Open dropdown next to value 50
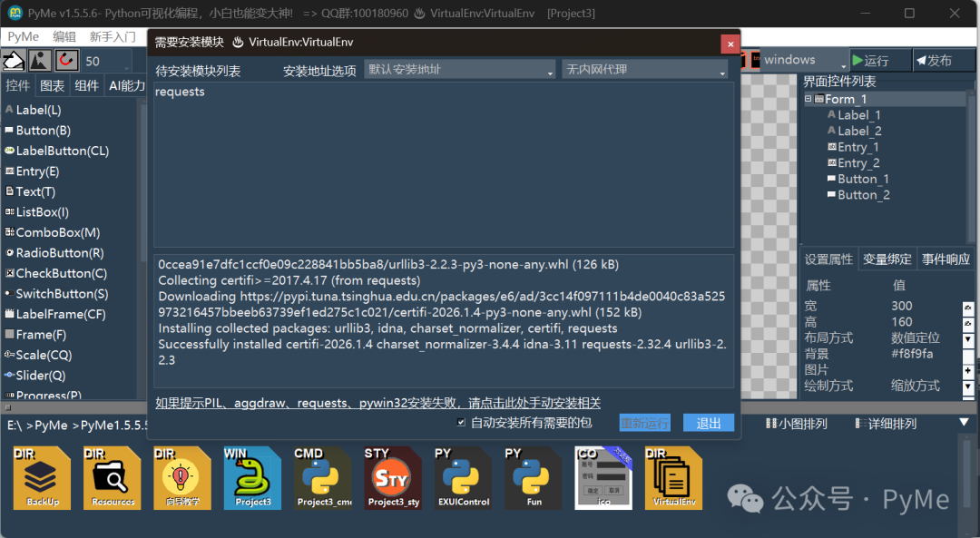Viewport: 980px width, 538px height. pos(127,67)
